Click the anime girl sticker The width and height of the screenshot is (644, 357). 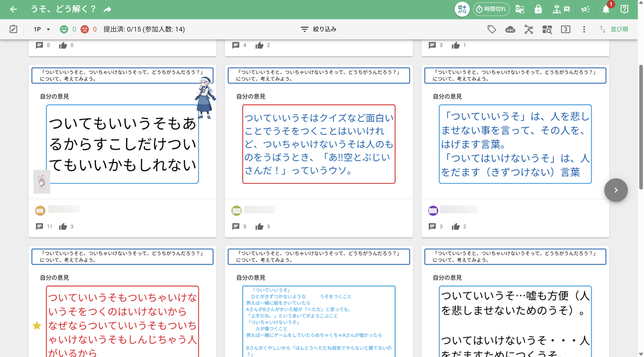point(205,97)
